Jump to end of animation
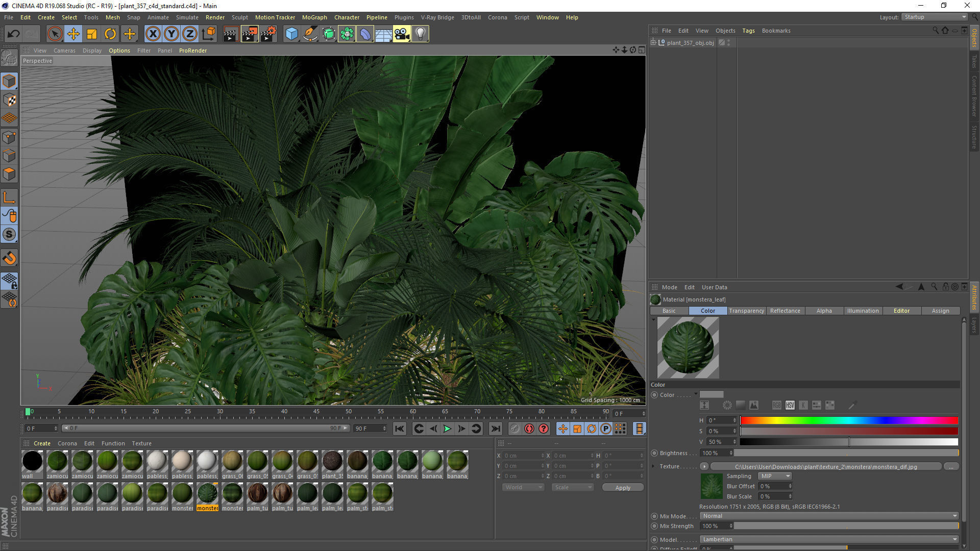980x551 pixels. 495,429
